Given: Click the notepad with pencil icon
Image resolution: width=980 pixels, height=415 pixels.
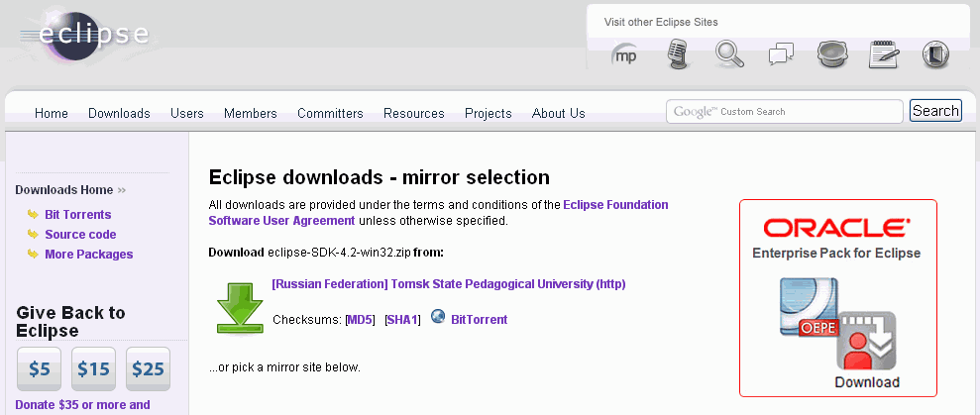Looking at the screenshot, I should click(x=884, y=53).
